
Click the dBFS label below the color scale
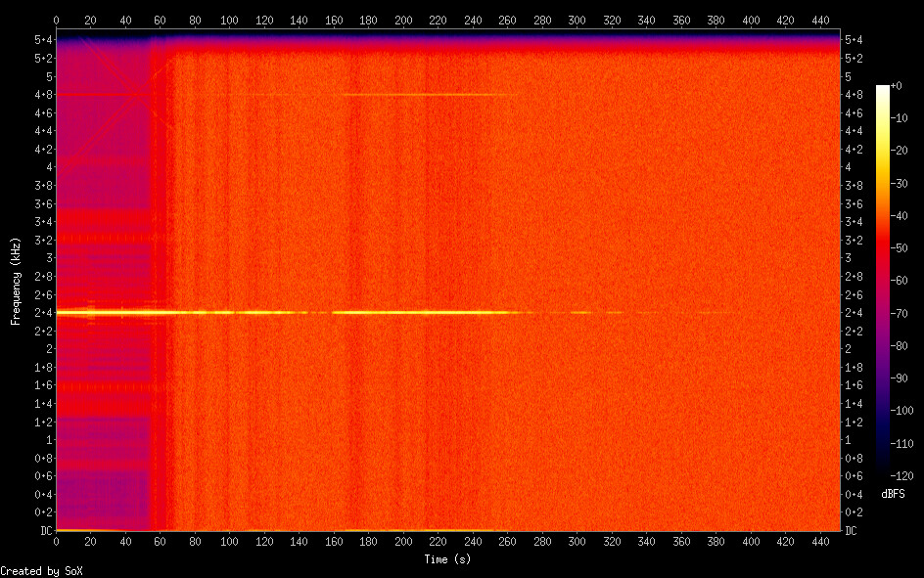tap(893, 494)
